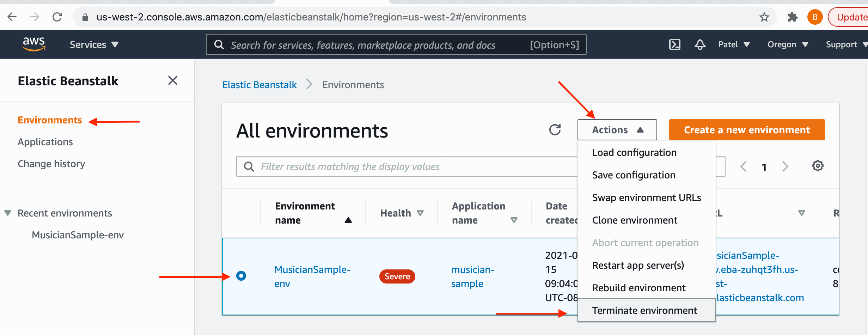Open the MusicianSample-env environment link
This screenshot has height=335, width=868.
pos(312,276)
